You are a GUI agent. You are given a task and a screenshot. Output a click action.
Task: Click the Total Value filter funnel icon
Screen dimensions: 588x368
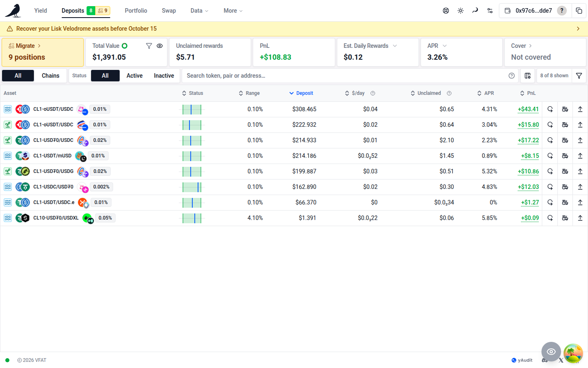tap(149, 46)
